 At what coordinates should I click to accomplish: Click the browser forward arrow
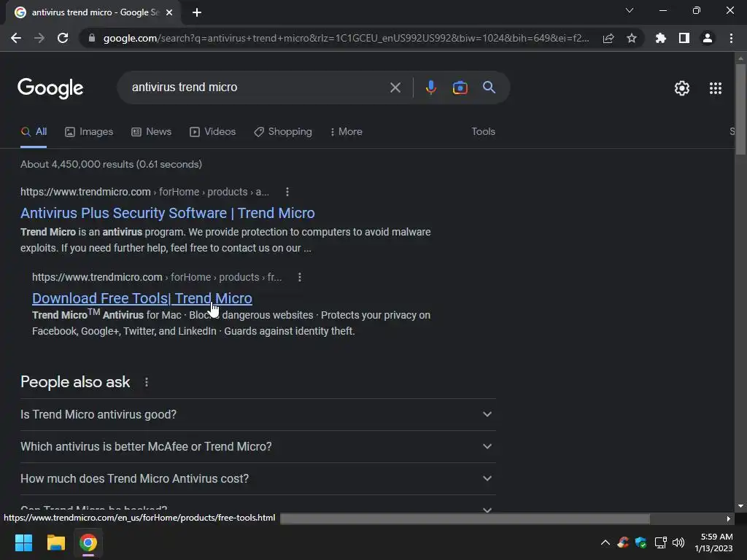[x=39, y=38]
